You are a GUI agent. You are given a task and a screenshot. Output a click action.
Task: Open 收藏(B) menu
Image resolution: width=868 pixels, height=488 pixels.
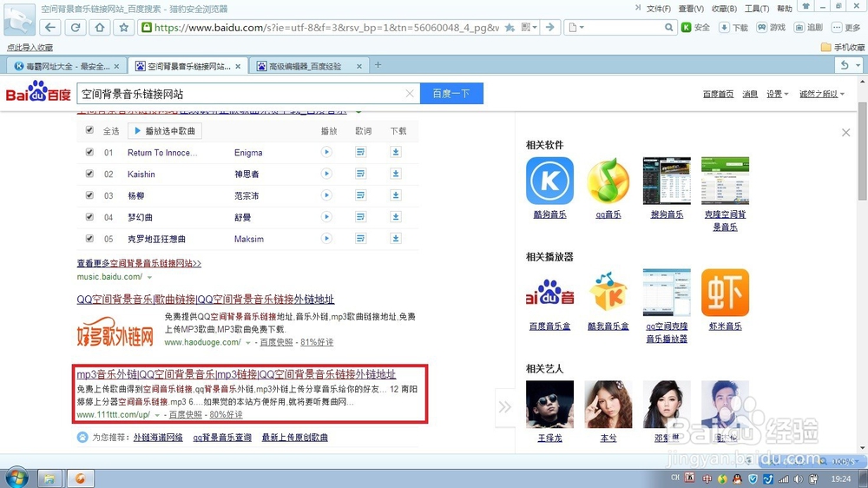click(x=724, y=9)
